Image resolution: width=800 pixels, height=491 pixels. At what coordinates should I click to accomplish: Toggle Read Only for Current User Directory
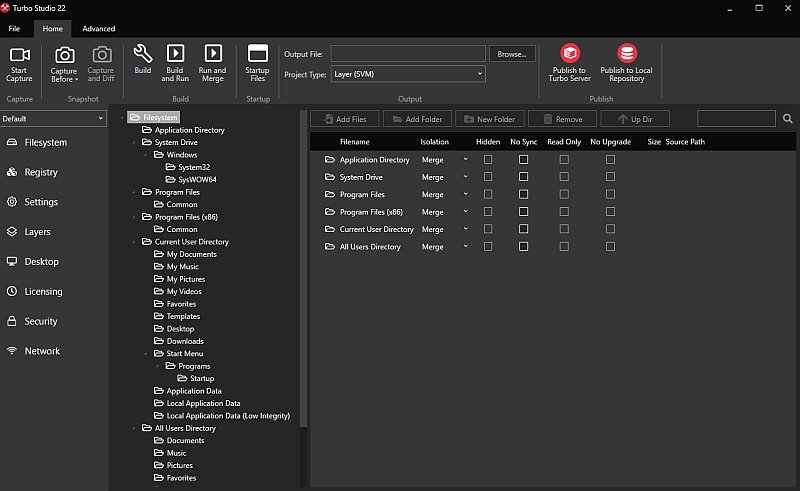(x=564, y=229)
